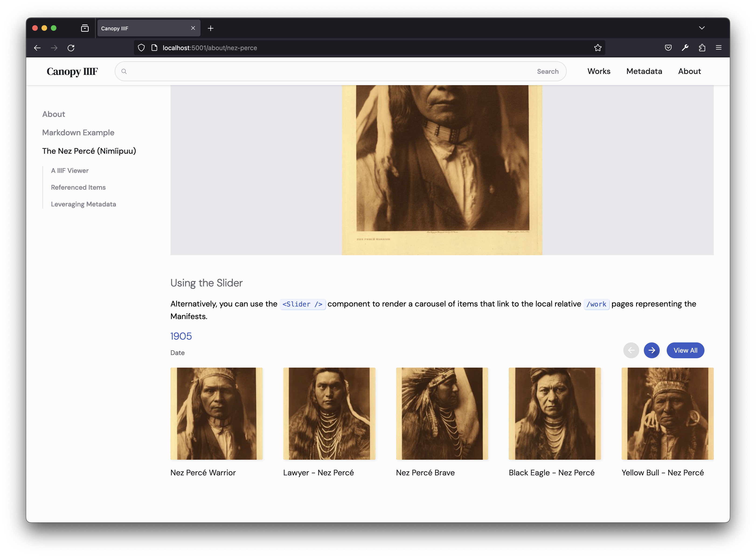Click the View All button

(x=685, y=350)
